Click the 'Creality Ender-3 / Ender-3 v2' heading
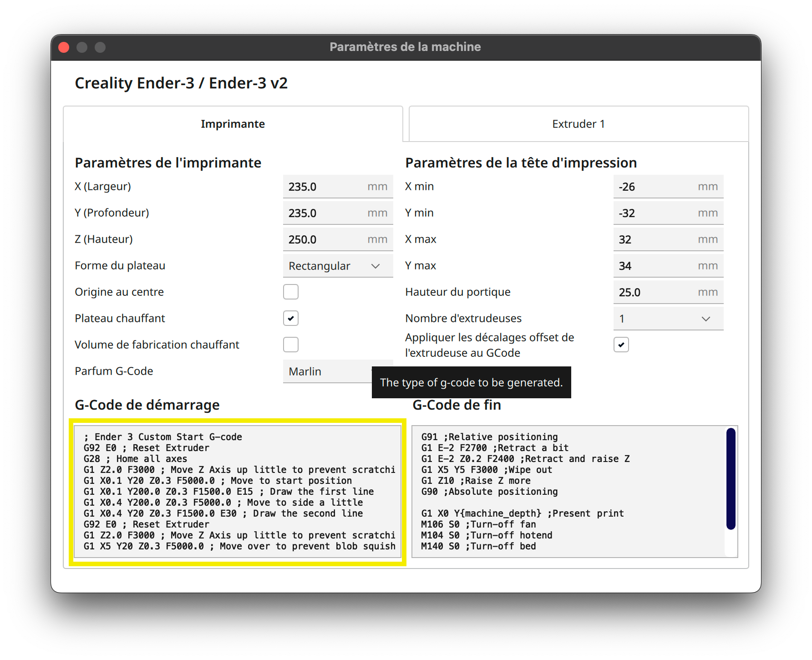Screen dimensions: 812x660 181,83
